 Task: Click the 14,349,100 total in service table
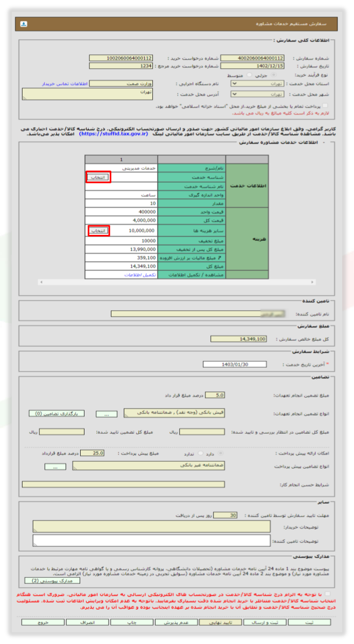(x=121, y=266)
